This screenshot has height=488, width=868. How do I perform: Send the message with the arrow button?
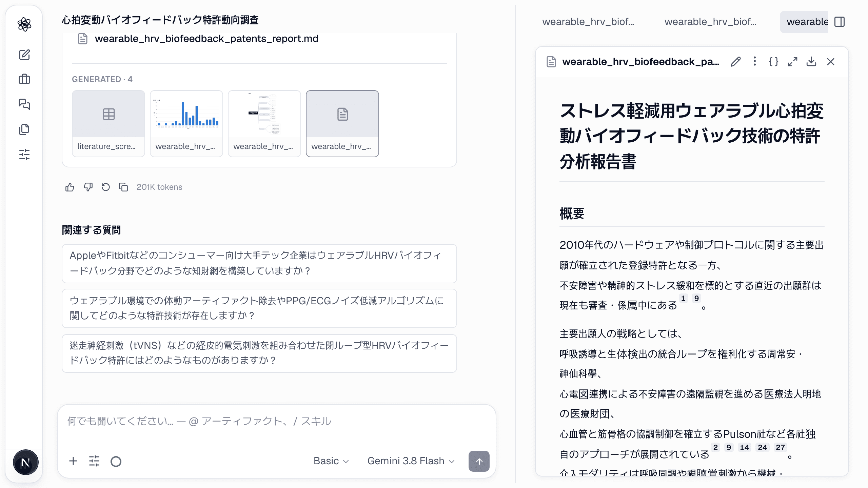[479, 461]
